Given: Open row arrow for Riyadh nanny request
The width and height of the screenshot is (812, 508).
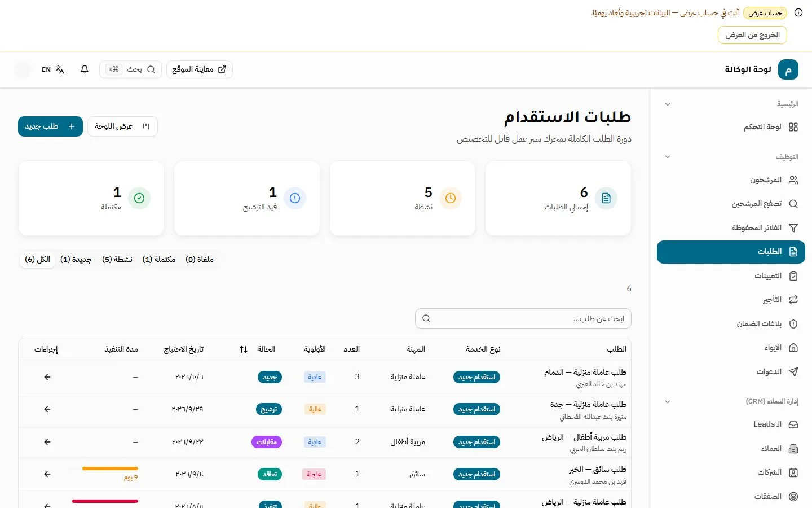Looking at the screenshot, I should 47,442.
